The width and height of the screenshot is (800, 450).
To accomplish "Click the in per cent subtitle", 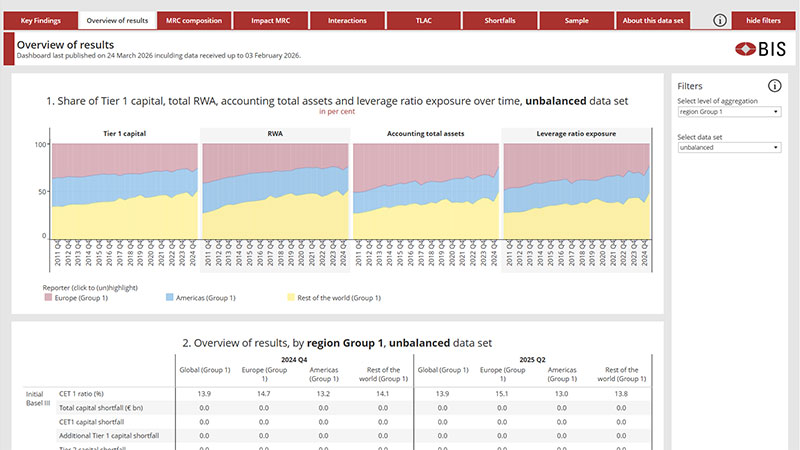I will pyautogui.click(x=337, y=112).
